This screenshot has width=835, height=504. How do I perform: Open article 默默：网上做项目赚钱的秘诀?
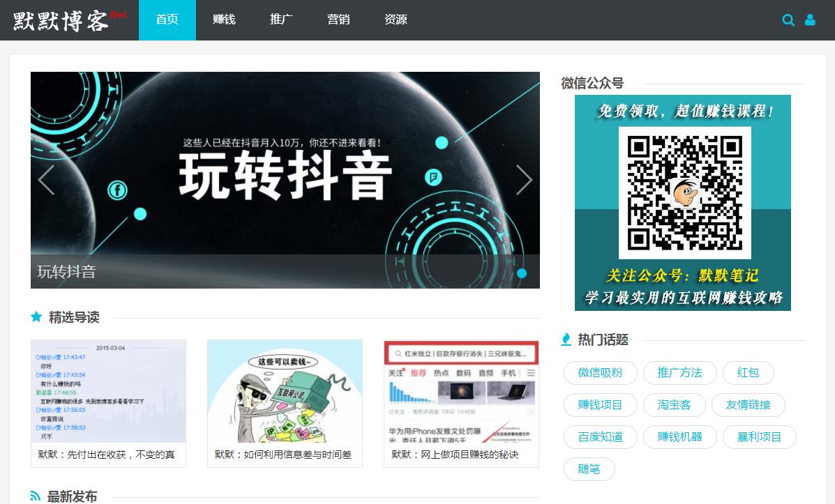(x=455, y=455)
